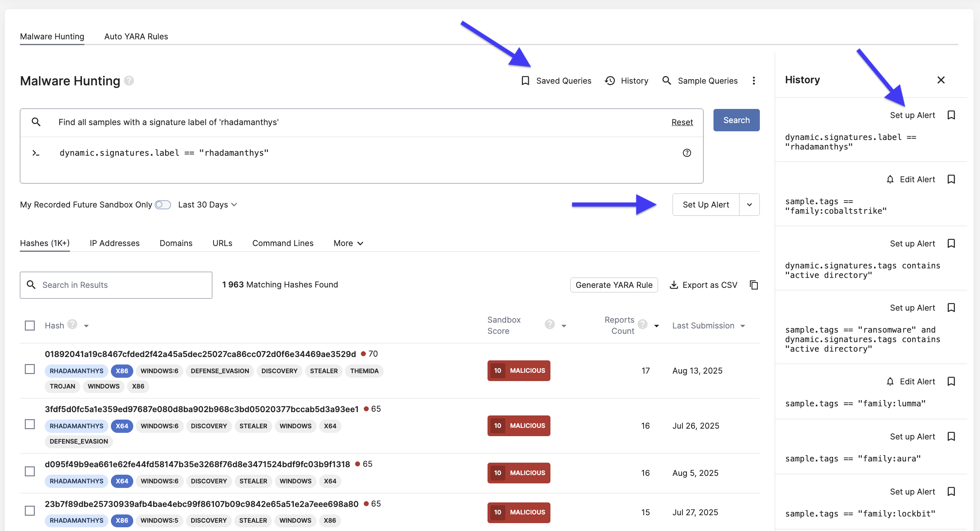
Task: Toggle My Recorded Future Sandbox Only
Action: pos(163,205)
